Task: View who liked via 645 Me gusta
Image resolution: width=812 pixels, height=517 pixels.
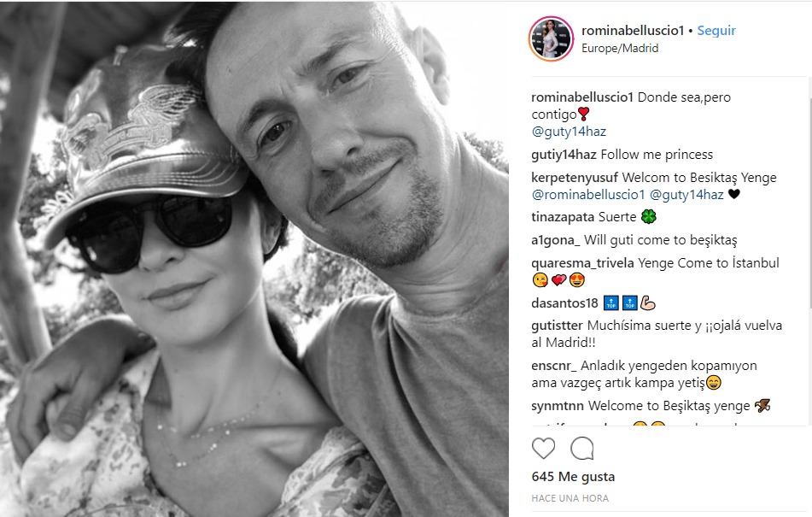Action: (x=573, y=477)
